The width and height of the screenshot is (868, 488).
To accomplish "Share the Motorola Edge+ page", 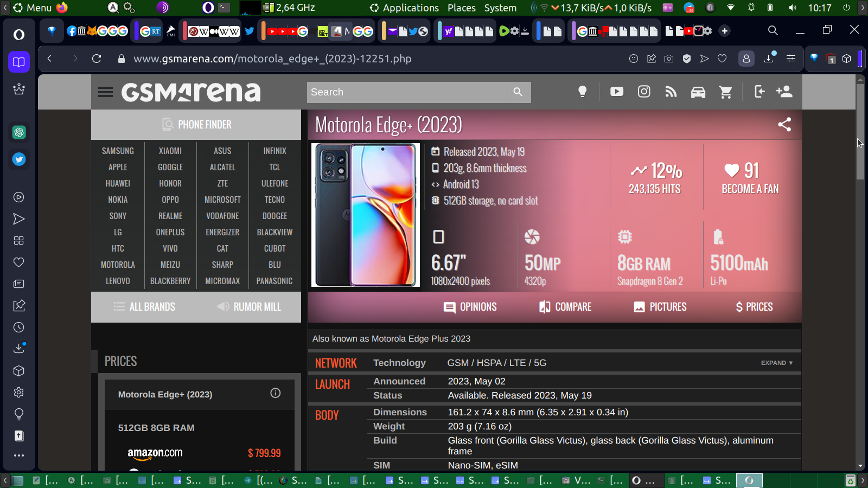I will tap(784, 124).
